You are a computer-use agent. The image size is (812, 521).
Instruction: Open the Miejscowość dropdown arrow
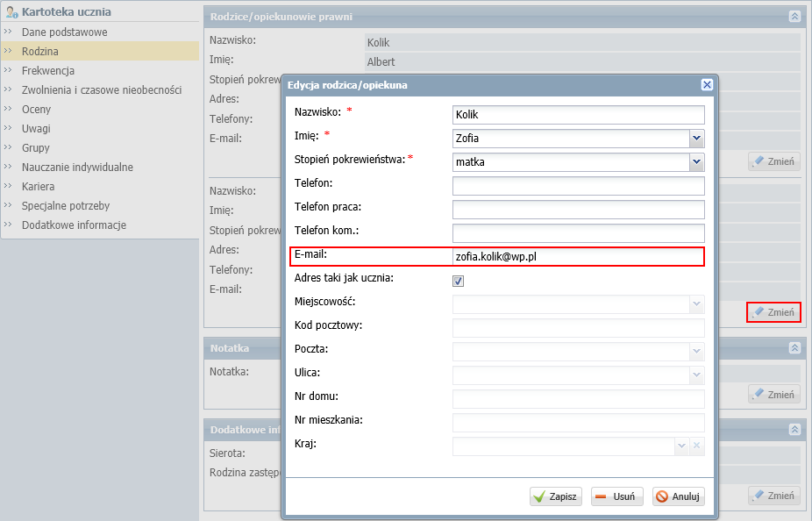696,304
